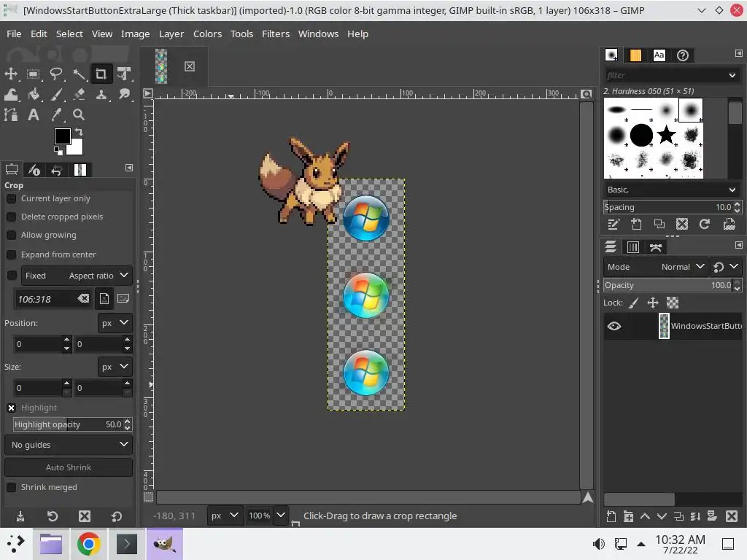Select the Fuzzy Select magic wand tool
747x560 pixels.
point(79,74)
